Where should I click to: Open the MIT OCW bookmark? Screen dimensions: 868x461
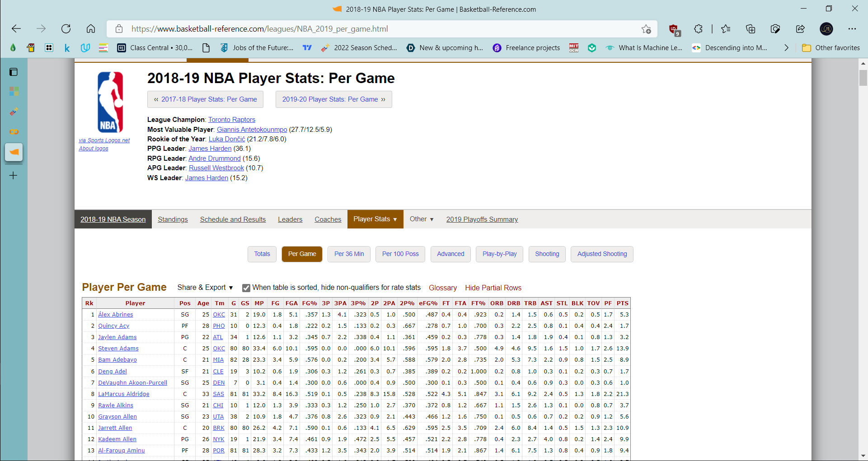click(x=574, y=48)
